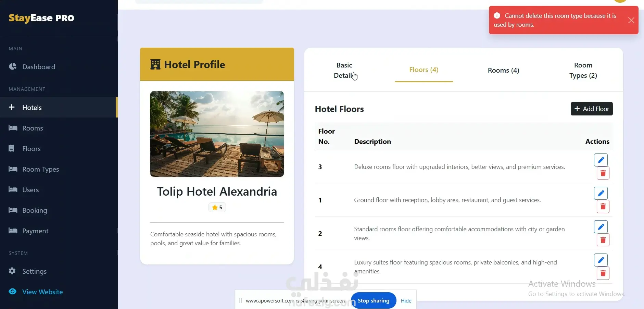Open Booking in the sidebar
The height and width of the screenshot is (309, 644).
[x=59, y=210]
